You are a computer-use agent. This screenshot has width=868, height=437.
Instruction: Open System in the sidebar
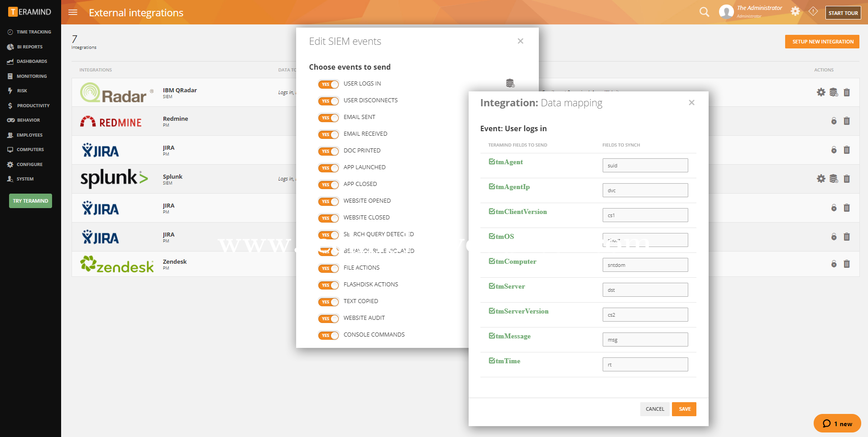tap(21, 179)
